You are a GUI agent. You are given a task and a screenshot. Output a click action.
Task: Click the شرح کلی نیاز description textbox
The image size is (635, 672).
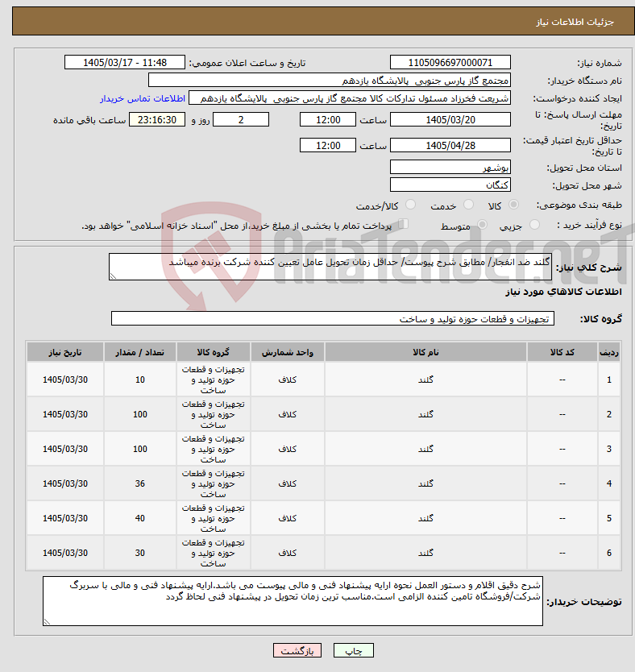330,267
